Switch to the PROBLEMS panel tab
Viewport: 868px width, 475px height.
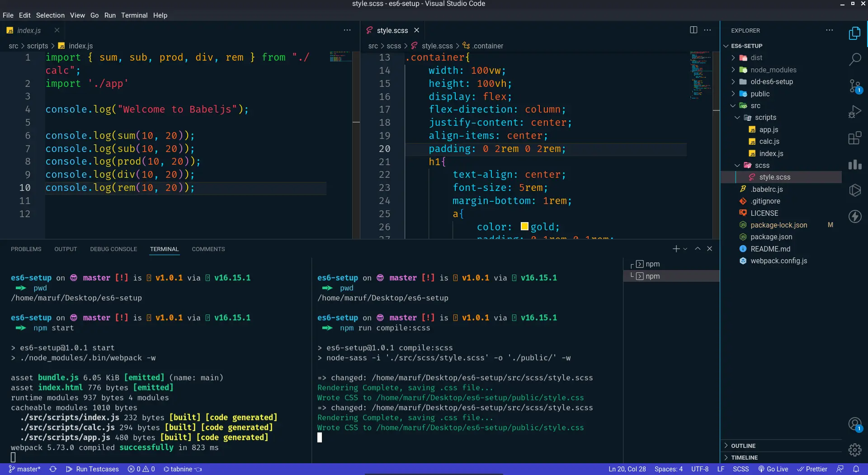pos(26,249)
